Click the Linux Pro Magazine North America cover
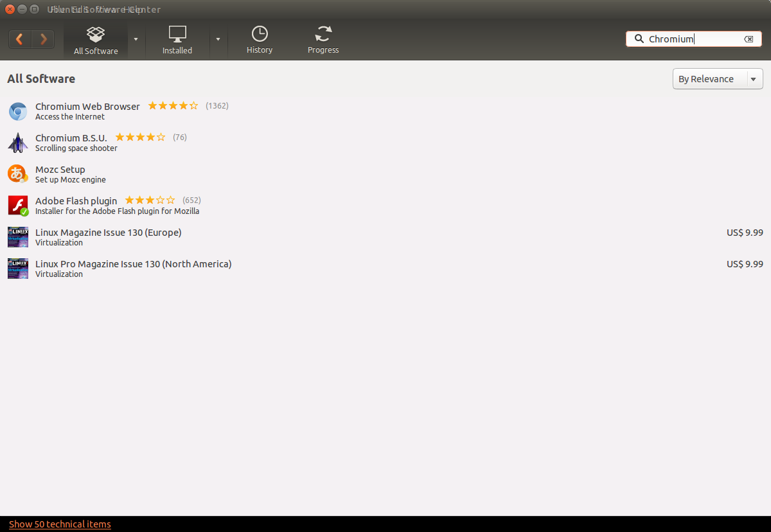The width and height of the screenshot is (771, 532). click(x=18, y=269)
